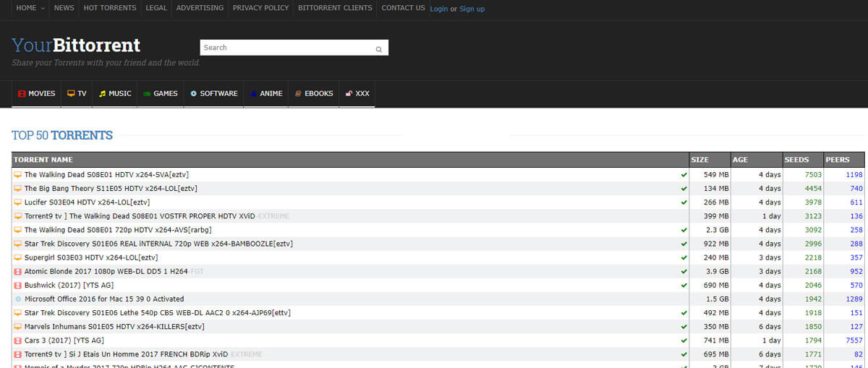The width and height of the screenshot is (868, 368).
Task: Click the TV icon beside The Big Bang Theory S11E05
Action: [x=18, y=189]
